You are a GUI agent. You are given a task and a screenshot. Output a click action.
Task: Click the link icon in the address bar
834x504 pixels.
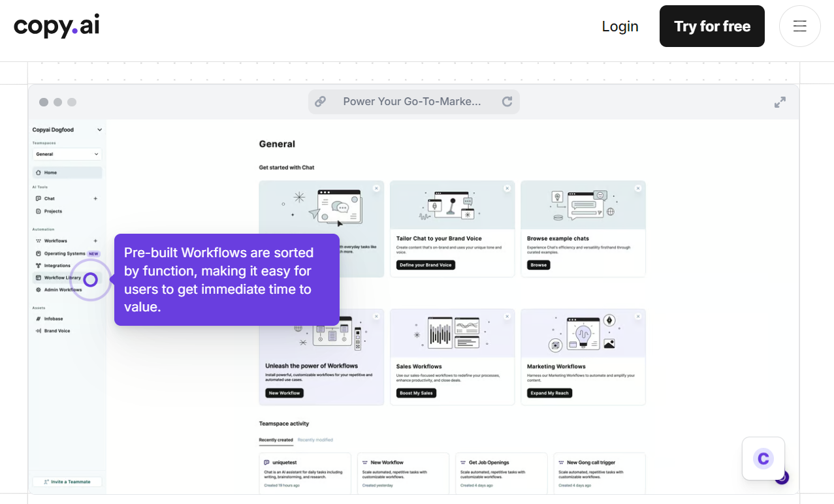click(x=320, y=102)
